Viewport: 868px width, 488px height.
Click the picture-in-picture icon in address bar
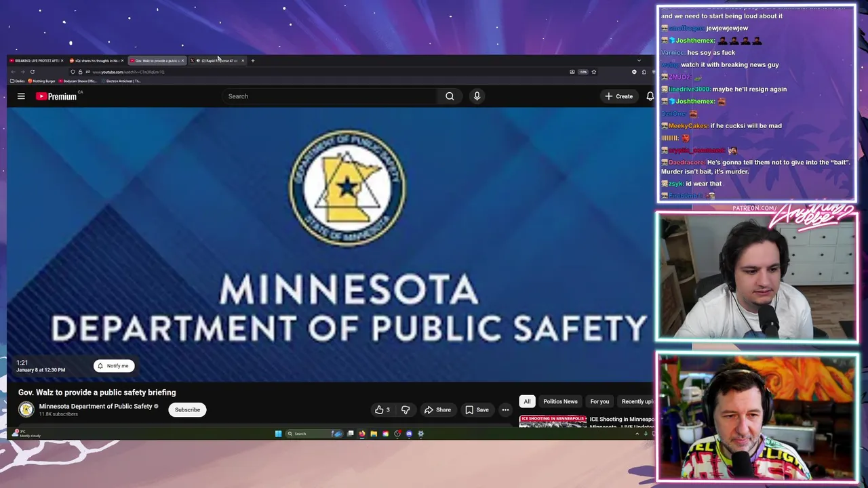point(572,72)
